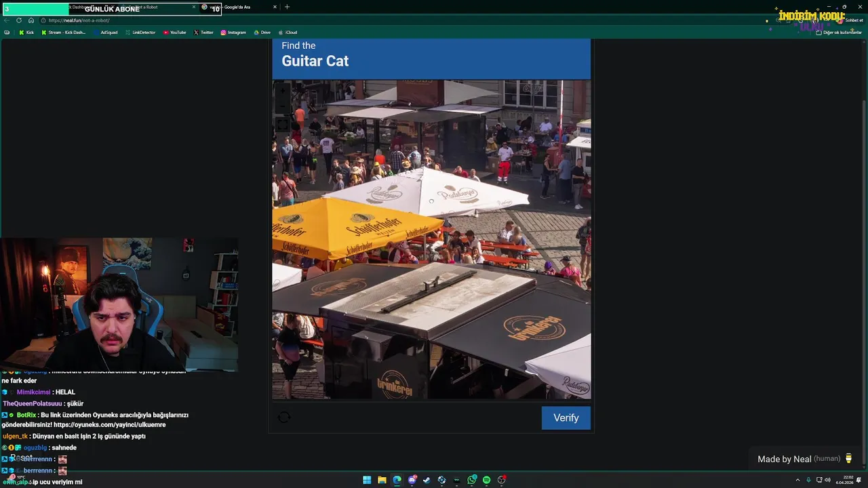
Task: Zoom in on the captcha image
Action: [283, 91]
